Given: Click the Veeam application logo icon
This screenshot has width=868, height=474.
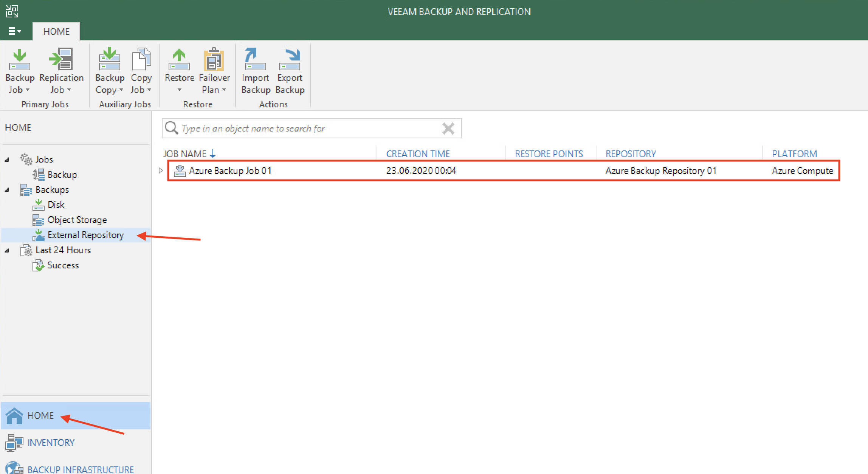Looking at the screenshot, I should point(12,11).
